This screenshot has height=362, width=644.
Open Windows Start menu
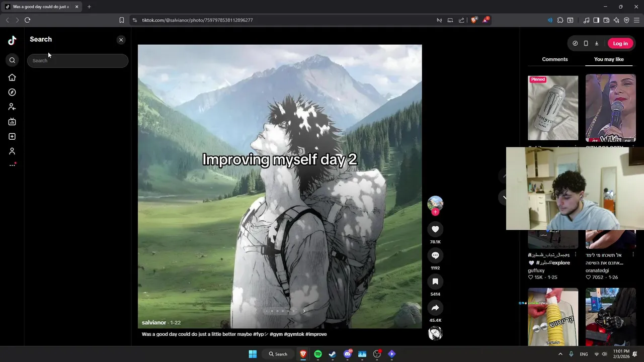[x=253, y=354]
